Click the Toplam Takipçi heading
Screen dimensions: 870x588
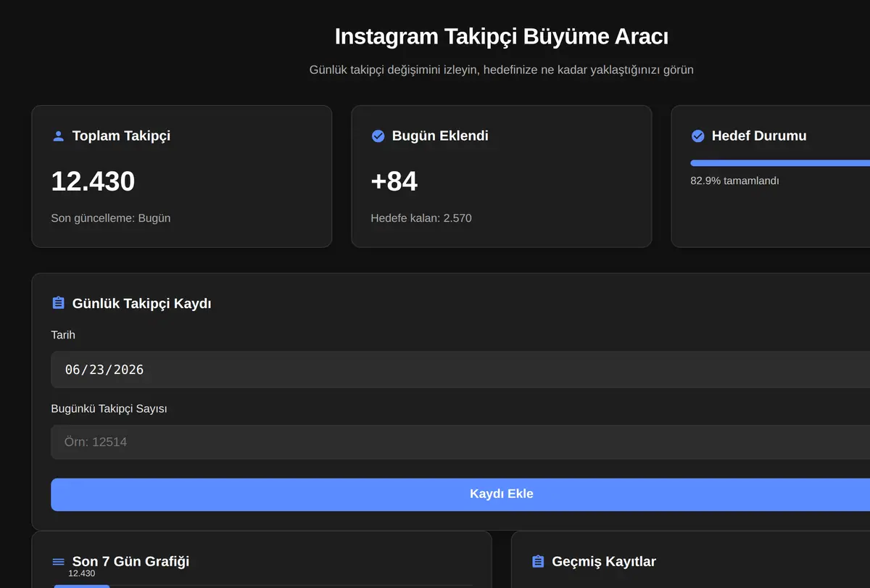(x=122, y=136)
